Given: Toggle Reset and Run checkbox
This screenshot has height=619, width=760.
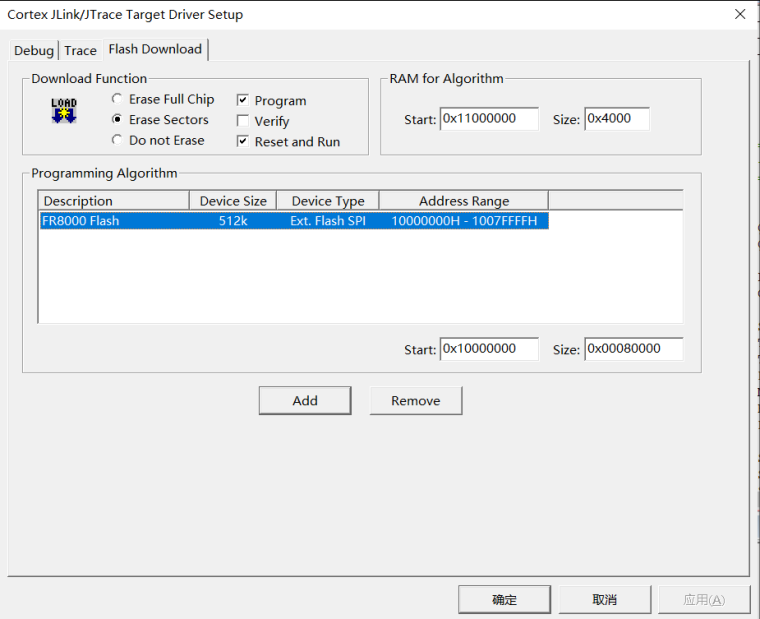Looking at the screenshot, I should [x=242, y=142].
